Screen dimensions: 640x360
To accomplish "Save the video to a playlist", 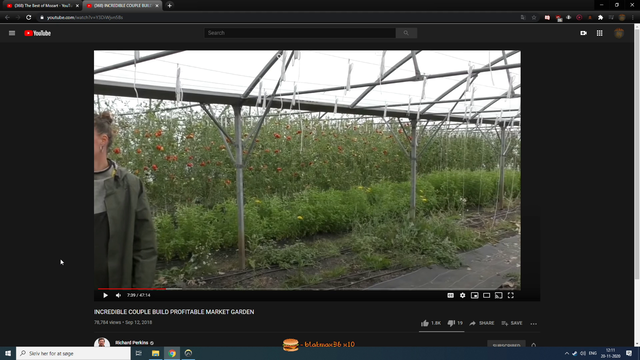I will 512,323.
